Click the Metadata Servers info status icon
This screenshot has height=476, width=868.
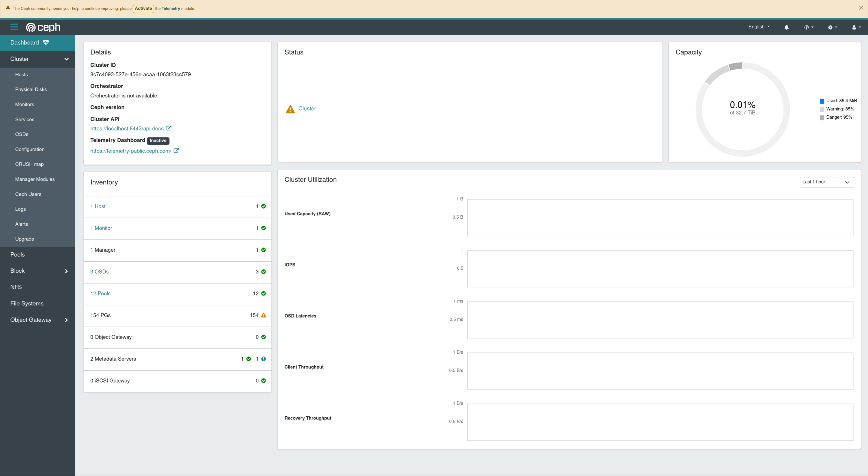pos(263,359)
